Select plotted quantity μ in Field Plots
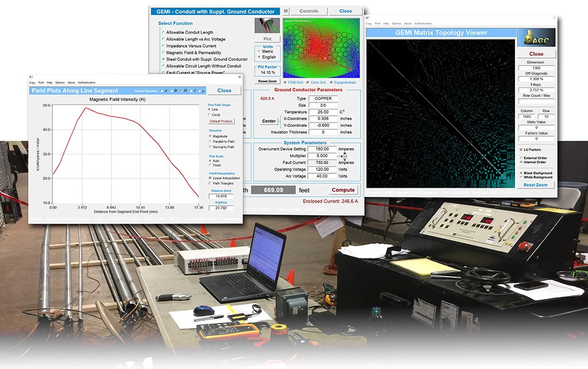The image size is (588, 369). 200,91
